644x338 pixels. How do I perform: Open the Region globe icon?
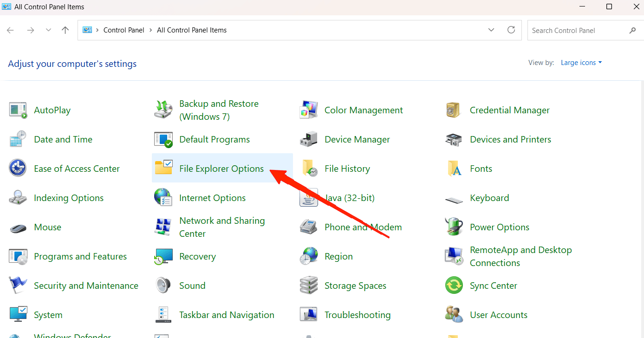pyautogui.click(x=309, y=256)
